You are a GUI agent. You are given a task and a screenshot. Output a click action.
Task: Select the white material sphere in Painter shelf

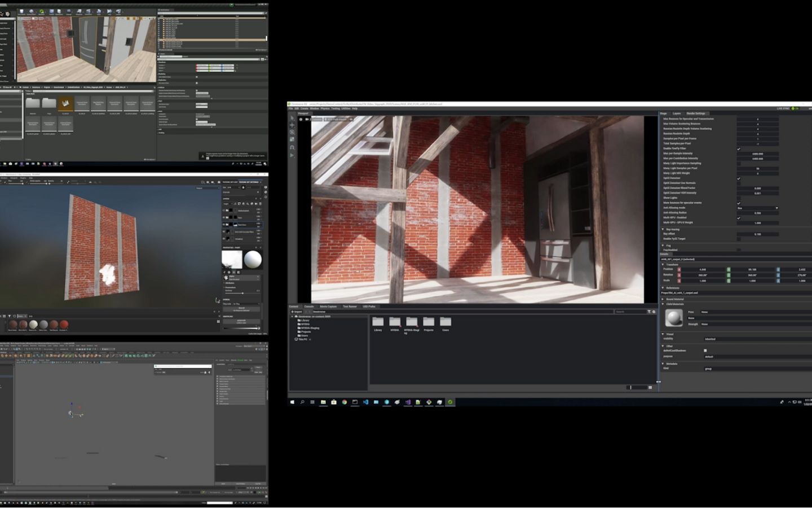(x=33, y=324)
